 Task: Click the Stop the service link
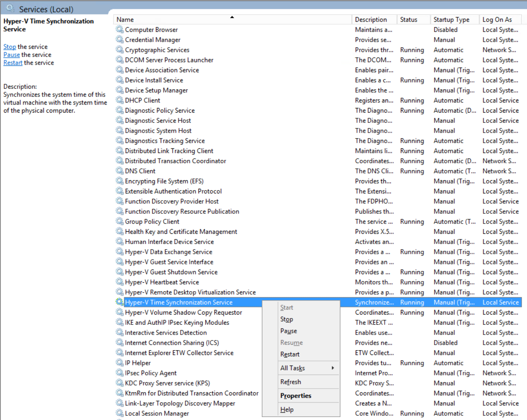point(10,47)
